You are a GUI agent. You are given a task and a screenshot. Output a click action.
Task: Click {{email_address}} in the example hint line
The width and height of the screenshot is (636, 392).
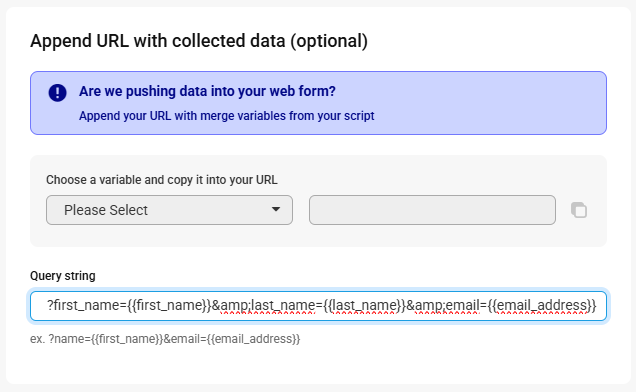254,339
